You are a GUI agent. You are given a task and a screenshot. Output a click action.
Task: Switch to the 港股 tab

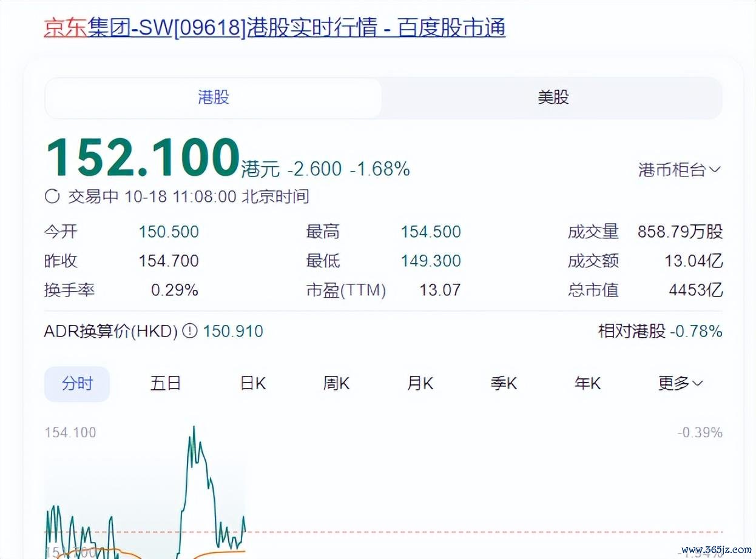pos(214,98)
